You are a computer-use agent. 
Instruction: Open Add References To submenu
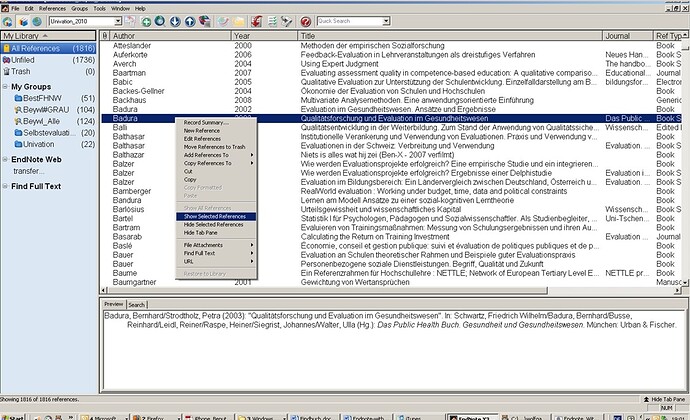click(217, 155)
